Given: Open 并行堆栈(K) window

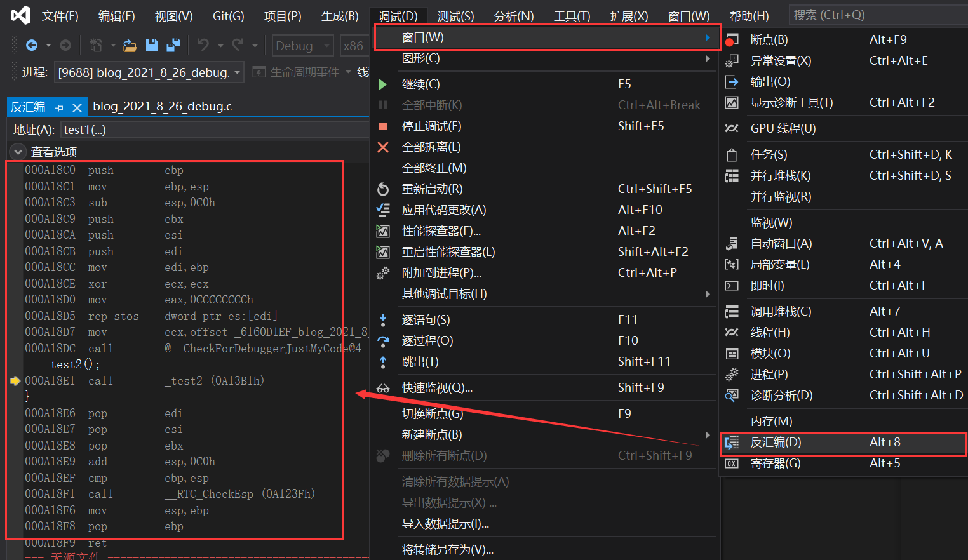Looking at the screenshot, I should click(x=844, y=175).
